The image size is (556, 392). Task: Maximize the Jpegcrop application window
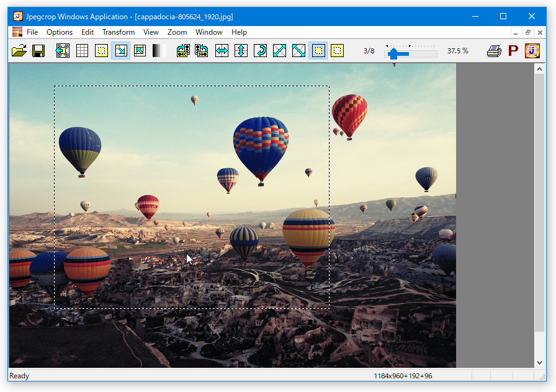click(503, 16)
